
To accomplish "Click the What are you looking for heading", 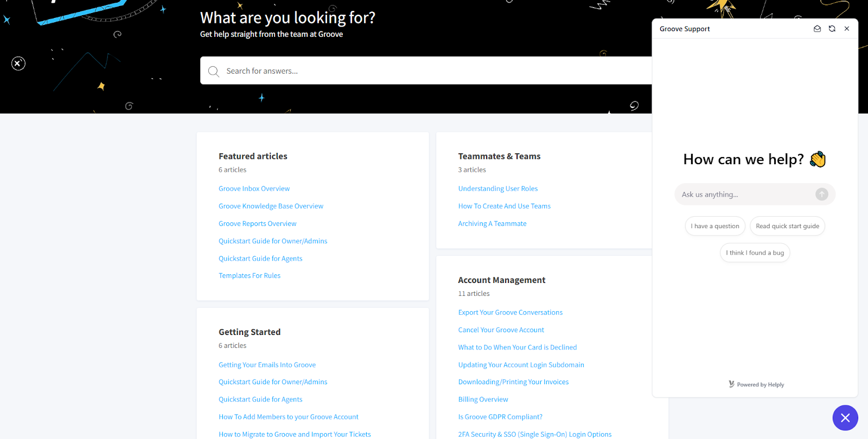I will 288,18.
